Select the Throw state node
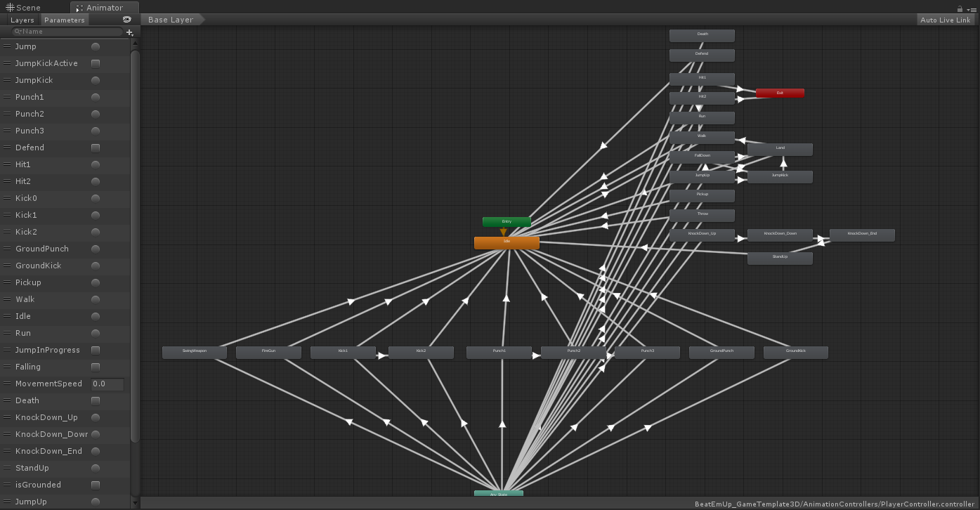The height and width of the screenshot is (510, 980). tap(702, 215)
